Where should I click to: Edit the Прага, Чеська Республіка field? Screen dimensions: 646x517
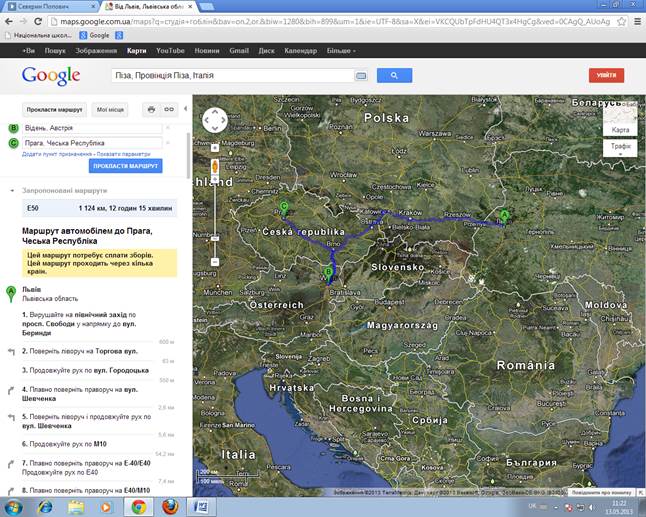click(92, 143)
